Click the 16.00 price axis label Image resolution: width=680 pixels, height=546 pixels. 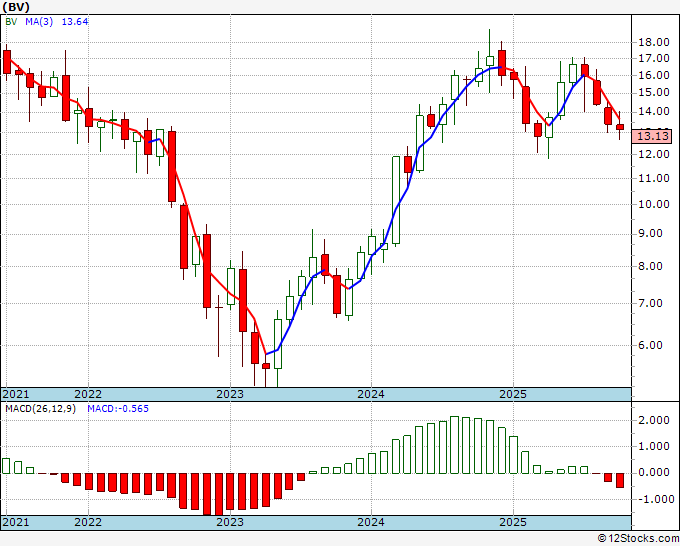(x=654, y=75)
